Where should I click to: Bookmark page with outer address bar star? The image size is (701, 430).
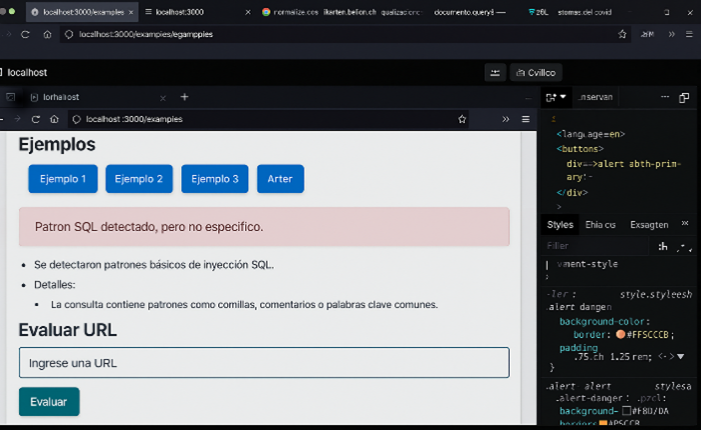(623, 34)
